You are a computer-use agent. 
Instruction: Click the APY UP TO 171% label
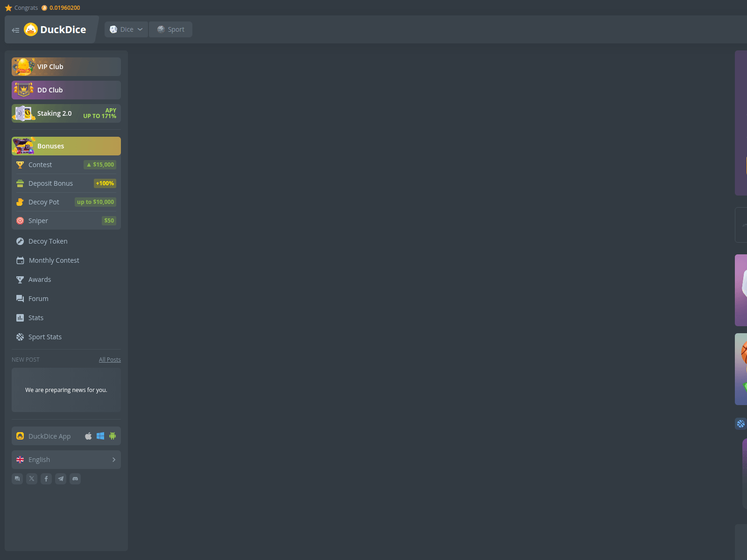tap(100, 113)
